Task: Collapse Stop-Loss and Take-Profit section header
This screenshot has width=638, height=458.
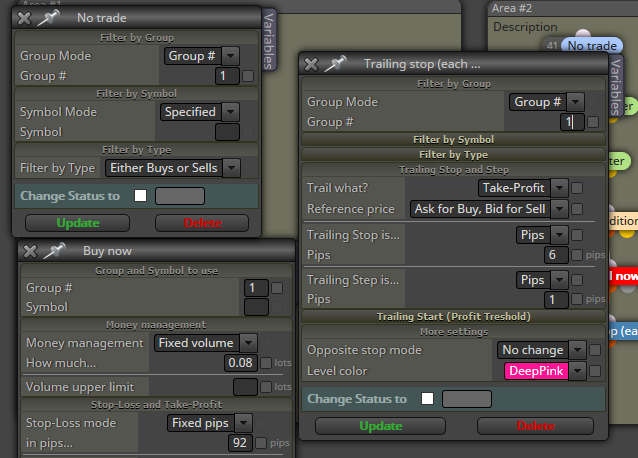Action: (156, 404)
